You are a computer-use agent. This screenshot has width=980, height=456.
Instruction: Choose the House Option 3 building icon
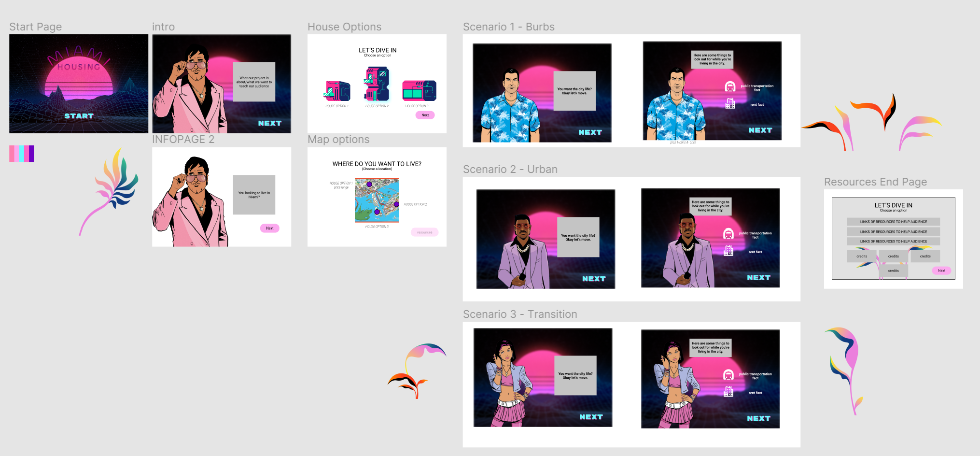419,91
